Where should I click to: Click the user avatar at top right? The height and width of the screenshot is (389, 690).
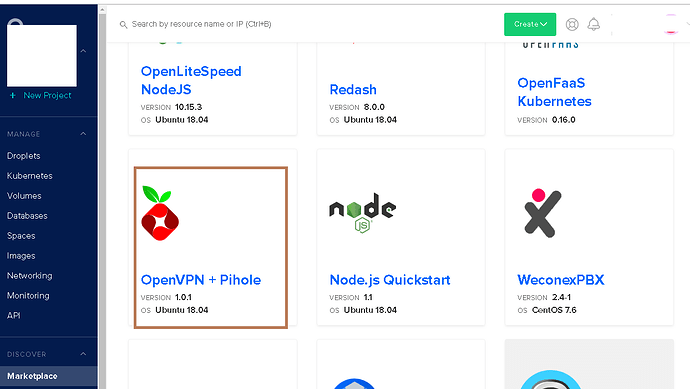(x=671, y=24)
